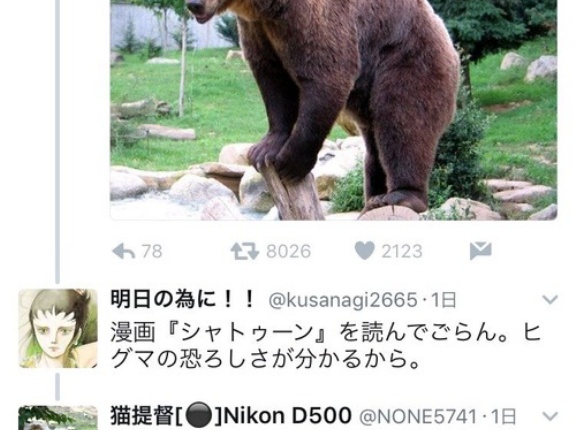Click the 1日 timestamp on NONE5741 tweet

pyautogui.click(x=503, y=417)
